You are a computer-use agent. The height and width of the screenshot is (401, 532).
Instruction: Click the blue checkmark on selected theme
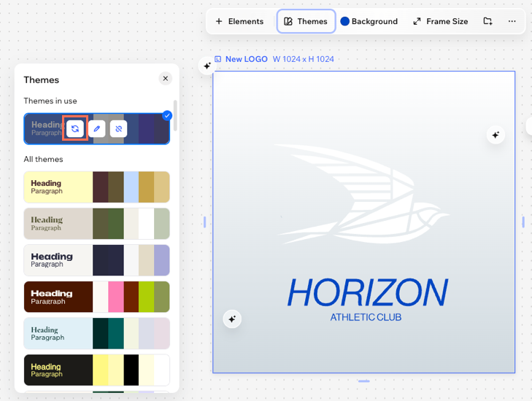tap(167, 116)
